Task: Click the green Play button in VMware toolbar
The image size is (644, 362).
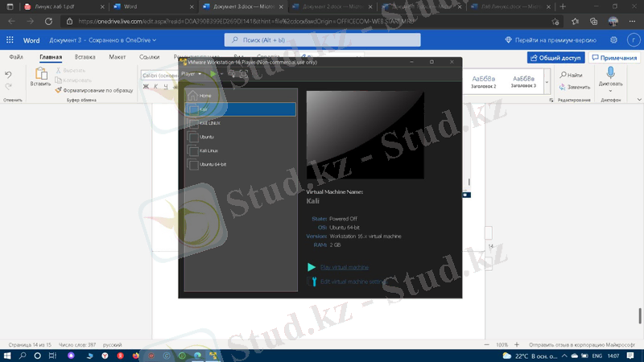Action: click(213, 74)
